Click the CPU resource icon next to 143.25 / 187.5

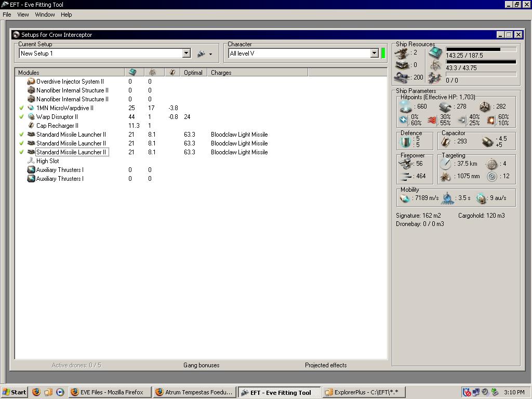(x=435, y=54)
